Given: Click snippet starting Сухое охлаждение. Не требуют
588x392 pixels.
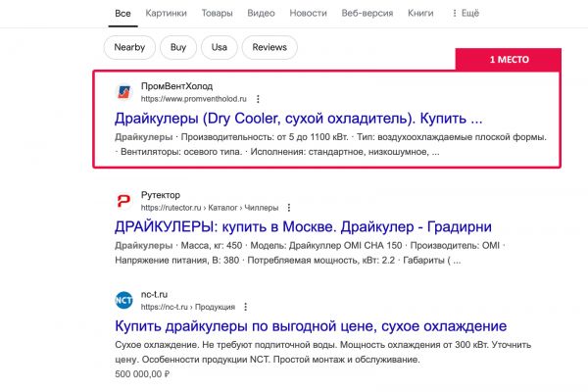Looking at the screenshot, I should pyautogui.click(x=322, y=352).
